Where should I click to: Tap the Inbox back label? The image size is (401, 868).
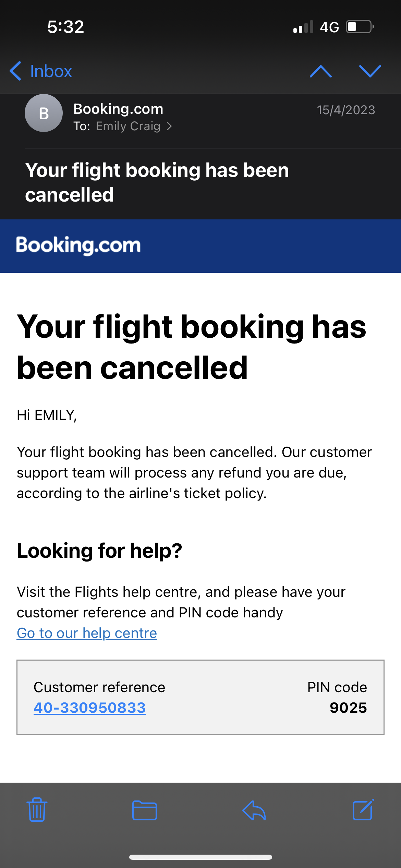coord(51,71)
